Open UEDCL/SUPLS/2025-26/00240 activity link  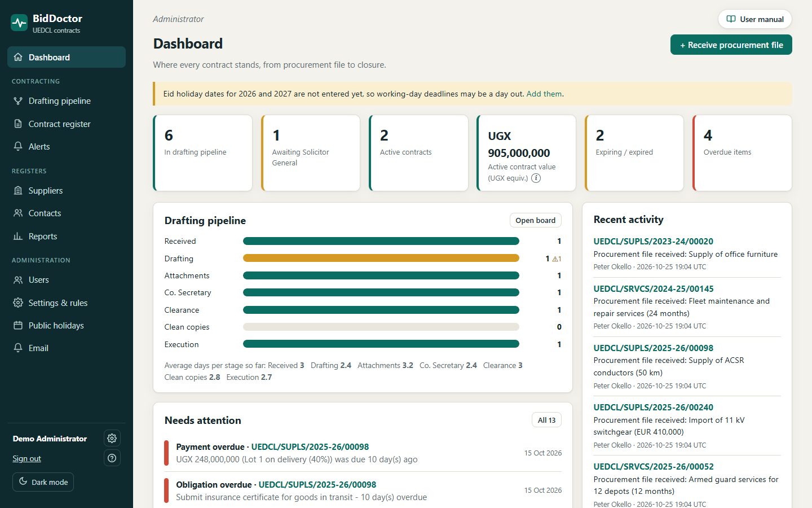pyautogui.click(x=653, y=407)
